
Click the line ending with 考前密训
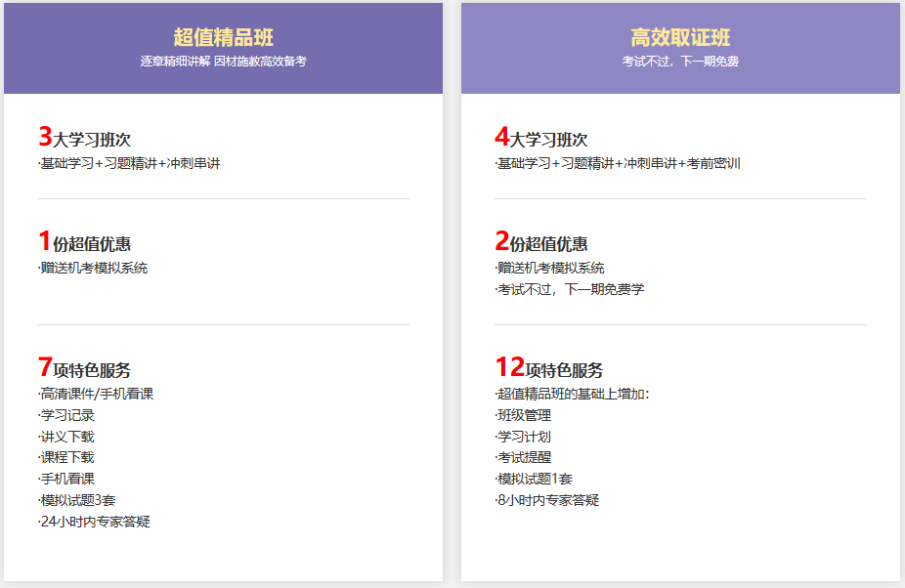pyautogui.click(x=618, y=163)
